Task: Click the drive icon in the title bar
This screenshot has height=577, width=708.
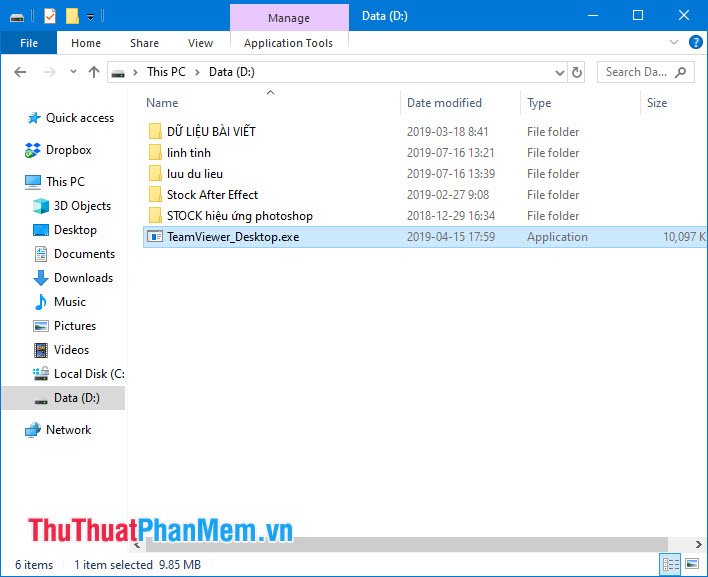Action: (17, 17)
